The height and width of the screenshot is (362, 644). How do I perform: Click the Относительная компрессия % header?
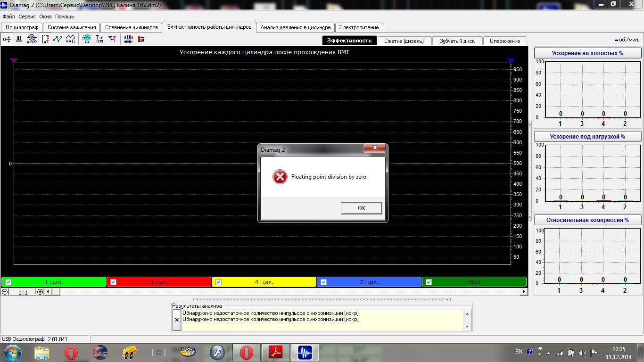pos(587,220)
